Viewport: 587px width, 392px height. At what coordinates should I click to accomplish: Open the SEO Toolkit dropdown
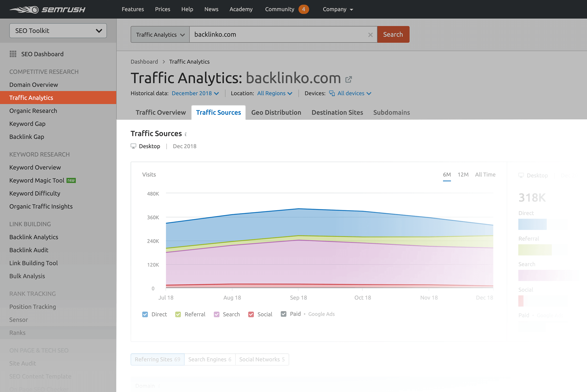pos(58,31)
